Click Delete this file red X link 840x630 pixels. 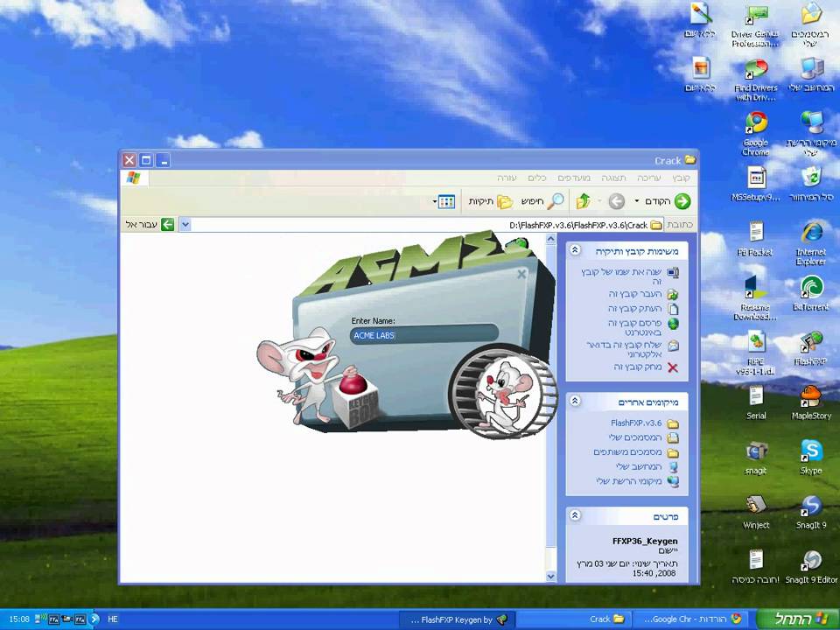pyautogui.click(x=646, y=367)
